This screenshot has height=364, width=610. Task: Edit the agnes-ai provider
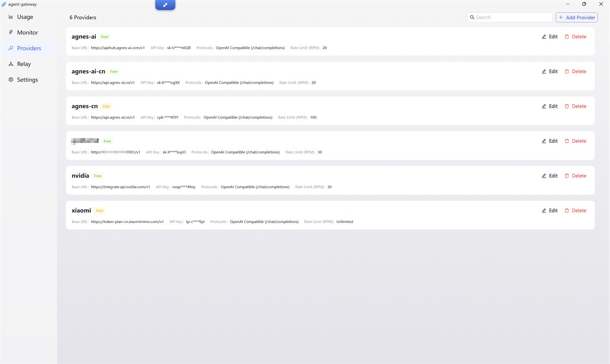coord(549,37)
